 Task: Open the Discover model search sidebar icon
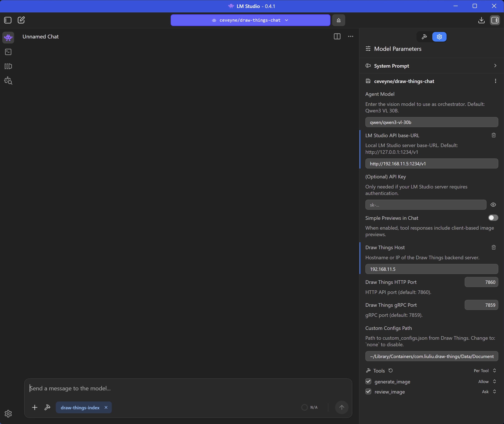point(8,81)
